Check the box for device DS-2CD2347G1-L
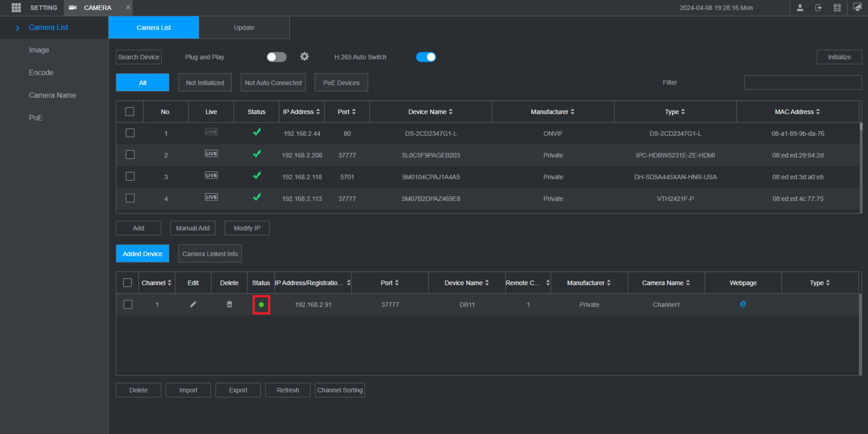The image size is (868, 434). coord(130,133)
